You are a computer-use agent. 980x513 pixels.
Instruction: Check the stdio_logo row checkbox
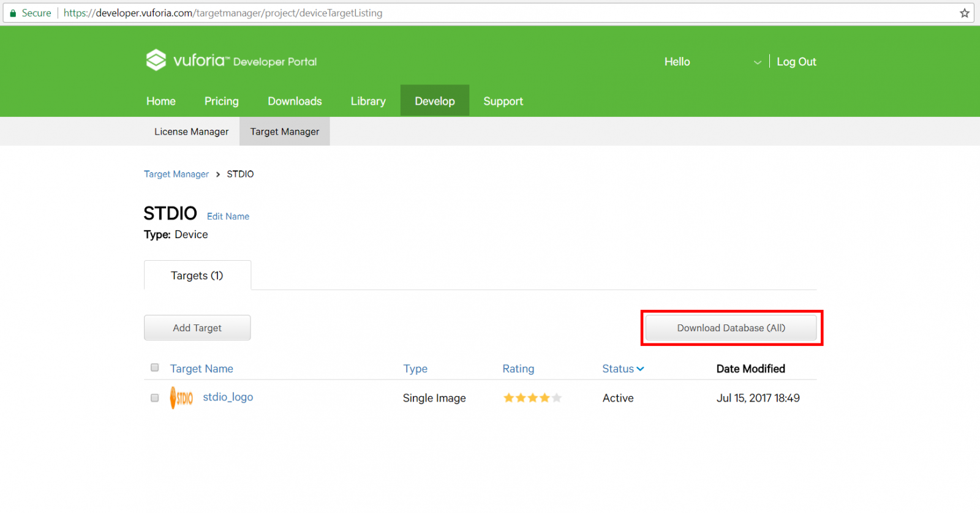pyautogui.click(x=155, y=398)
